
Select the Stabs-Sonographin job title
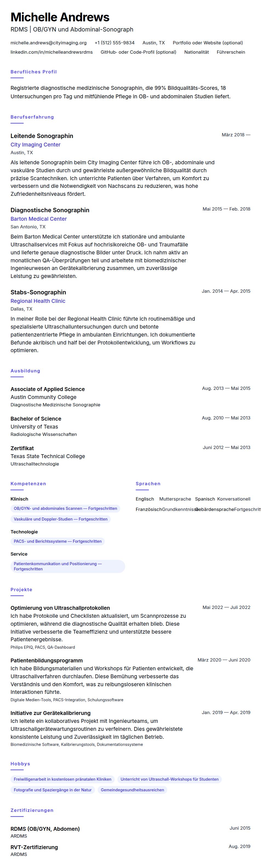(x=38, y=292)
